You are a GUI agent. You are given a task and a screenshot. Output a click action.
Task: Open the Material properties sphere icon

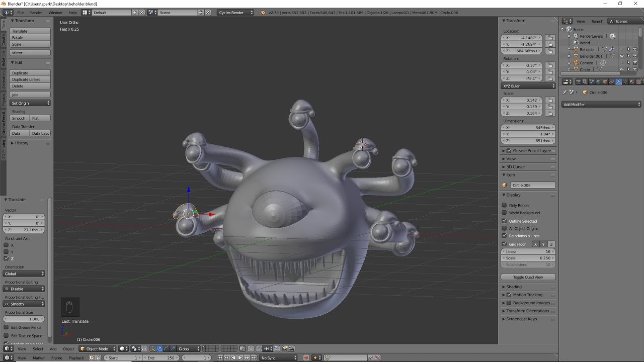[x=632, y=82]
